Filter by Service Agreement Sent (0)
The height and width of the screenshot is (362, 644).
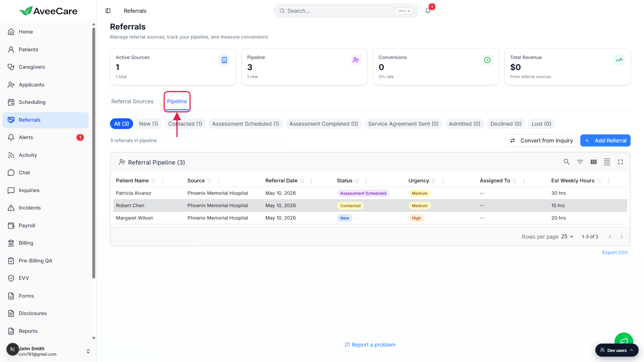click(x=404, y=124)
